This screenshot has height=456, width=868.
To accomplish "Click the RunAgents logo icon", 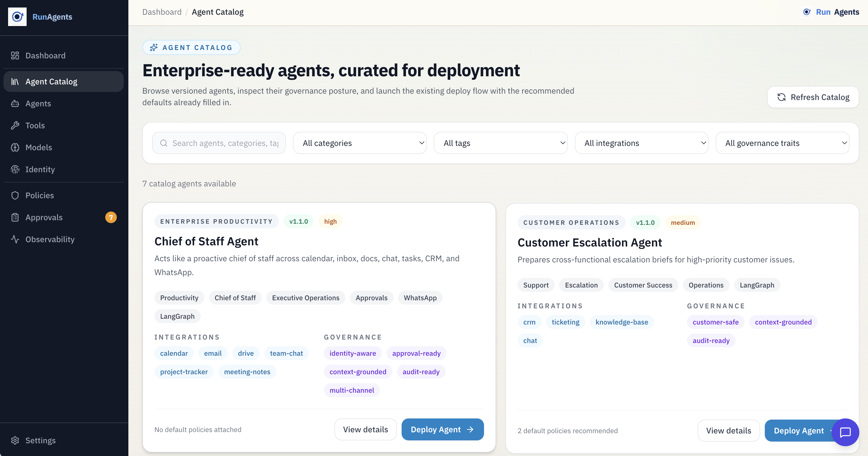I will click(x=17, y=16).
